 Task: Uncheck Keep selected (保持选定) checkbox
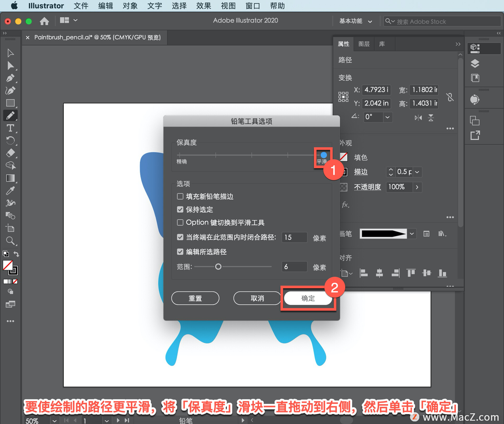(x=180, y=209)
